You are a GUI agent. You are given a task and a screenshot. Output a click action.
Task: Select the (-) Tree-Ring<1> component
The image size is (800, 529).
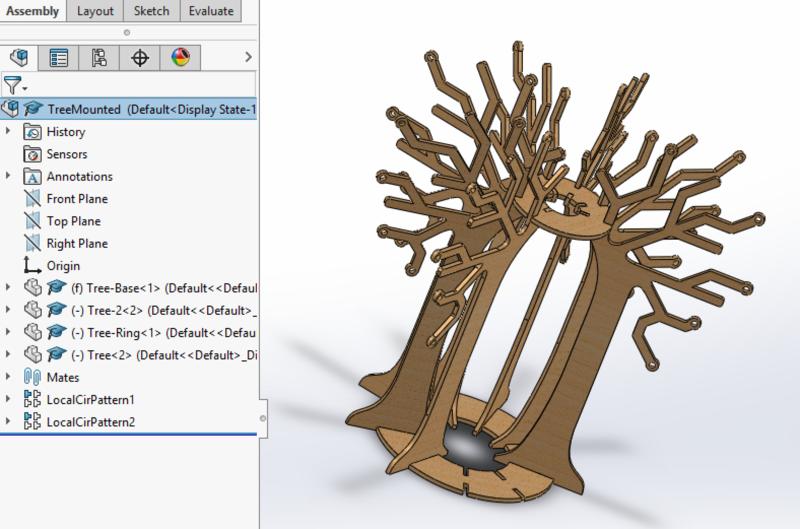164,333
